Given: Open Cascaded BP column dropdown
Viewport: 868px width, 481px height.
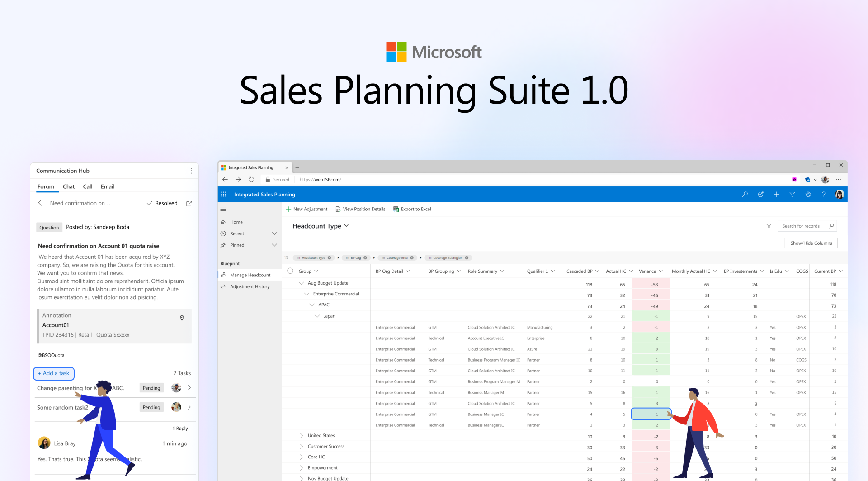Looking at the screenshot, I should coord(597,271).
